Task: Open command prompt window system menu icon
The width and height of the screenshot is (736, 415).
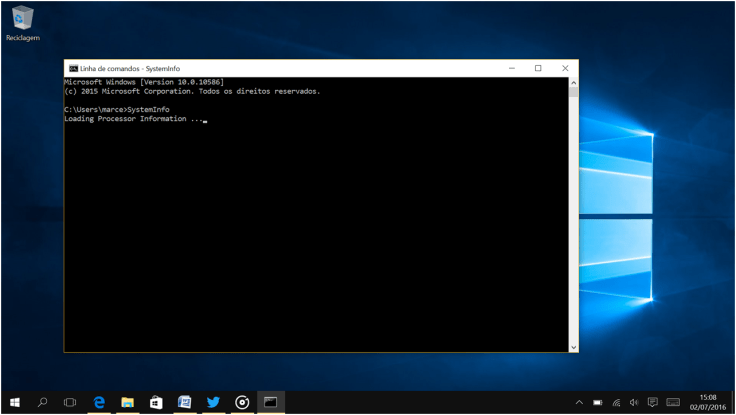Action: [x=73, y=68]
